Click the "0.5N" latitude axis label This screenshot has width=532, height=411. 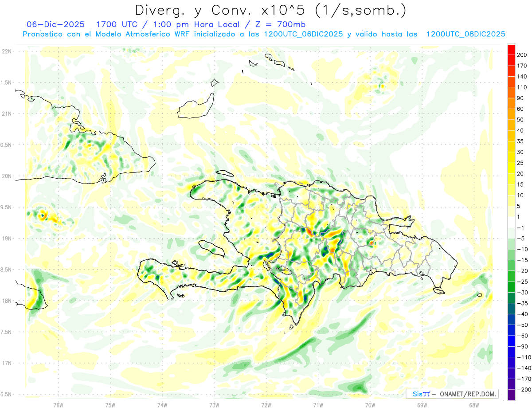tap(7, 145)
